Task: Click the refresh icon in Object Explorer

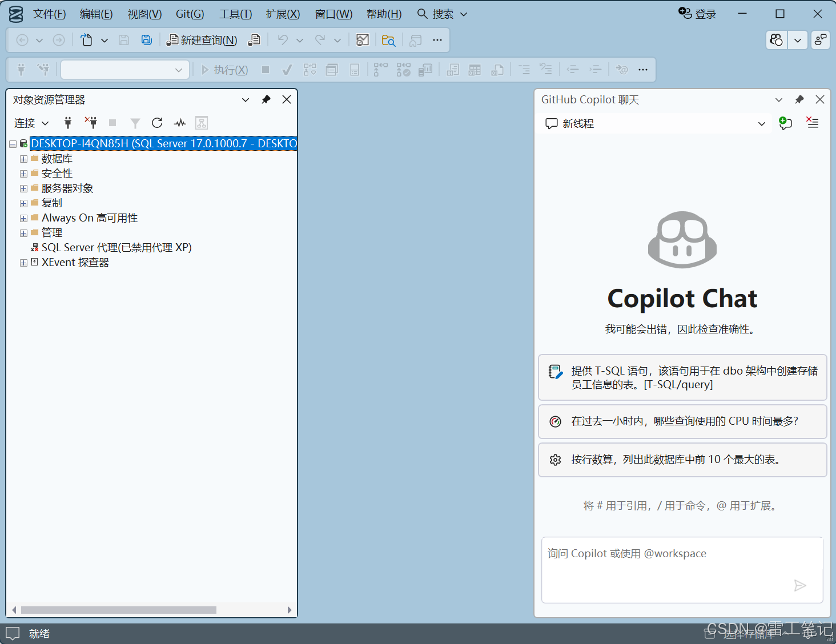Action: tap(157, 123)
